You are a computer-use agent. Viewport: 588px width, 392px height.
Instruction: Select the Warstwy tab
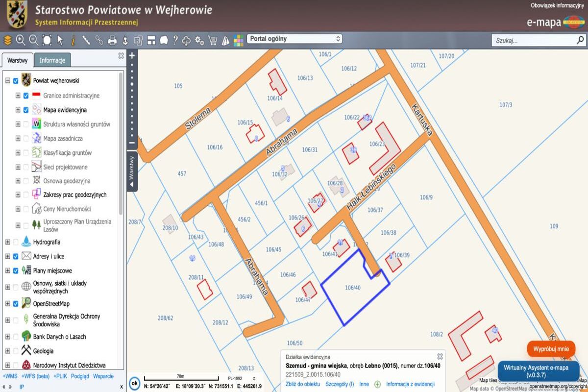point(18,60)
